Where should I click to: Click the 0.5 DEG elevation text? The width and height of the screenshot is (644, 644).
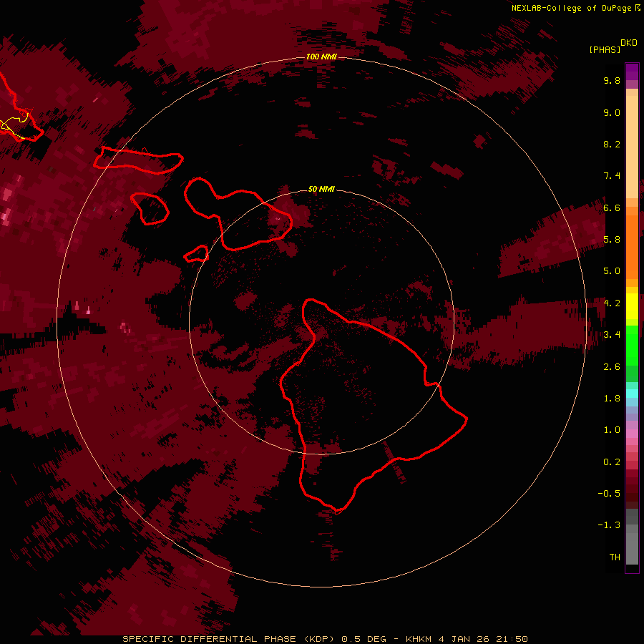click(364, 639)
